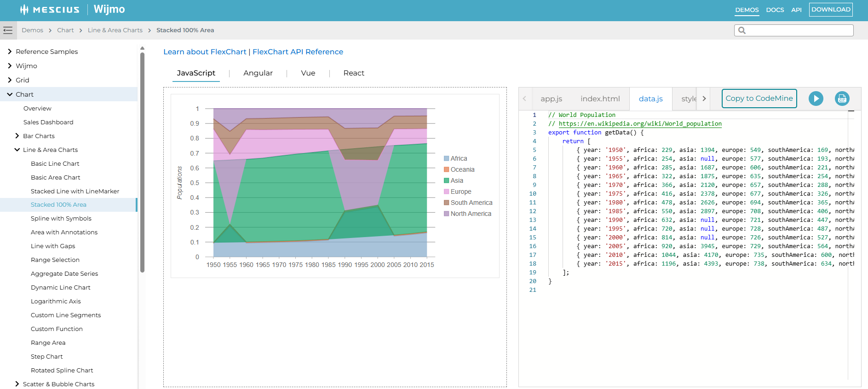Toggle Asia series in chart legend

[x=456, y=180]
